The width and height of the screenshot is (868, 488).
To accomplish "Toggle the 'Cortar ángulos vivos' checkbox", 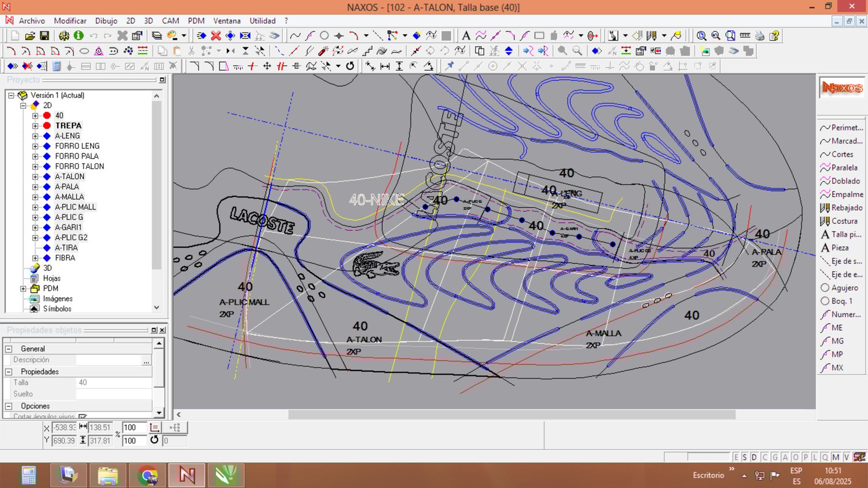I will tap(83, 417).
